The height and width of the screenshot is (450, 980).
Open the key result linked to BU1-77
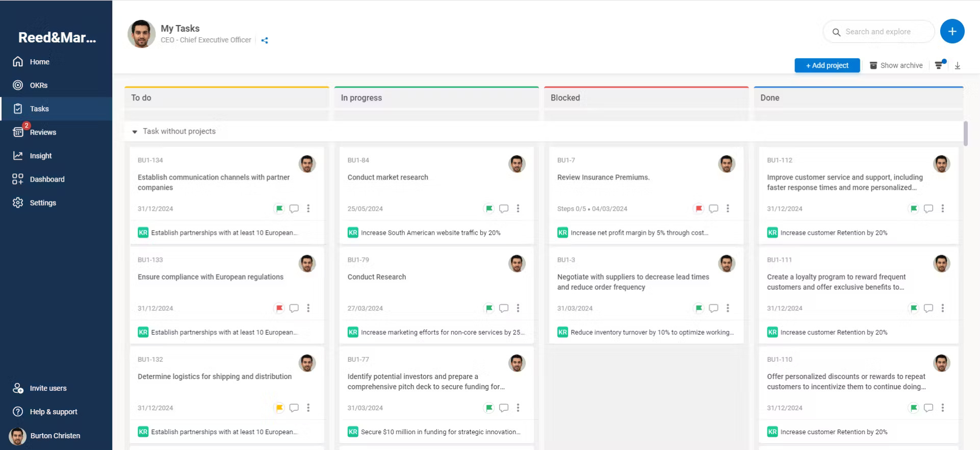(440, 432)
